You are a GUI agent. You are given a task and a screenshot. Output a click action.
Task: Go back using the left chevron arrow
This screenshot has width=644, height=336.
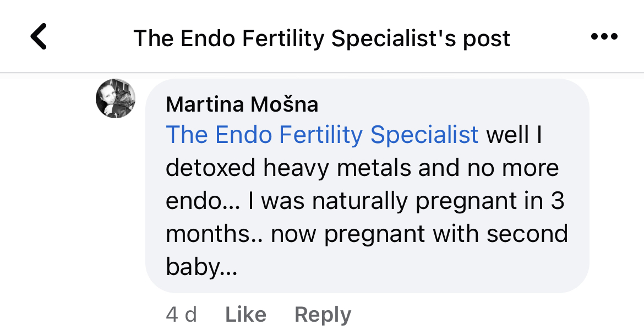39,37
